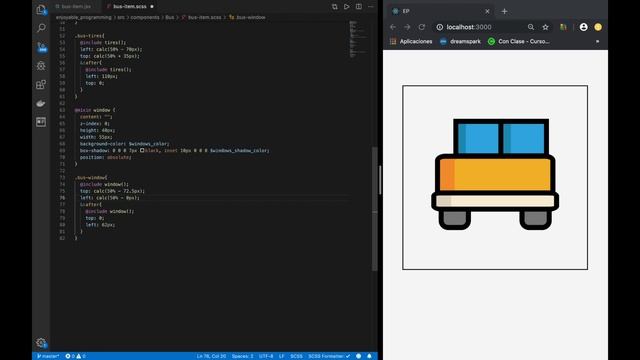Change the UTF-8 encoding in status bar
The height and width of the screenshot is (360, 640).
(x=266, y=356)
